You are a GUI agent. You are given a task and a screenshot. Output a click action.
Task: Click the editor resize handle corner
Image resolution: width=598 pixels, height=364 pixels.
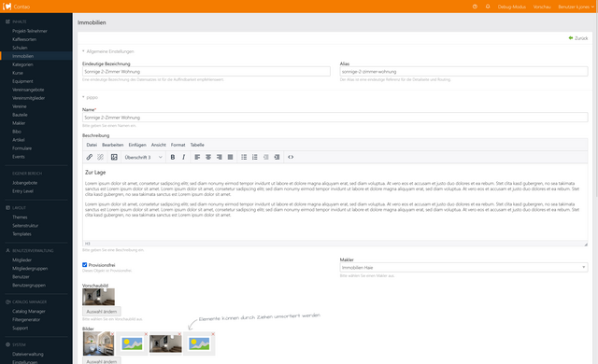[x=586, y=244]
